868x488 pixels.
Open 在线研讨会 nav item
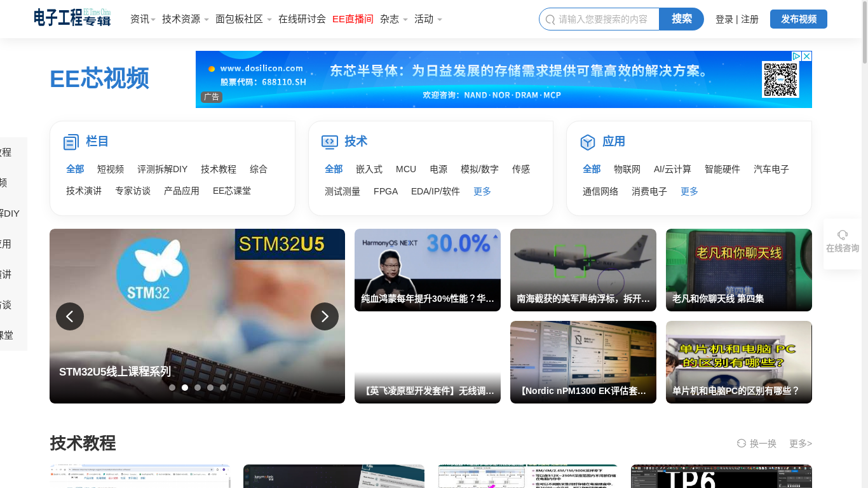tap(302, 19)
